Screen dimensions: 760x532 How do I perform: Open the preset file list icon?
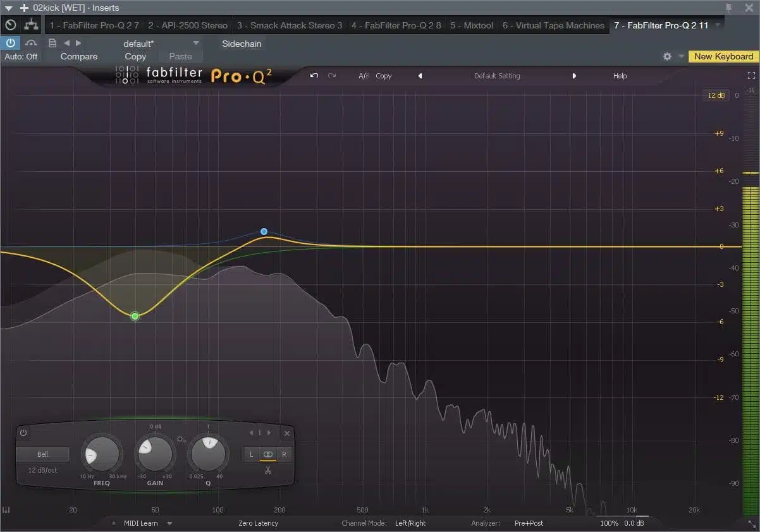(x=52, y=43)
